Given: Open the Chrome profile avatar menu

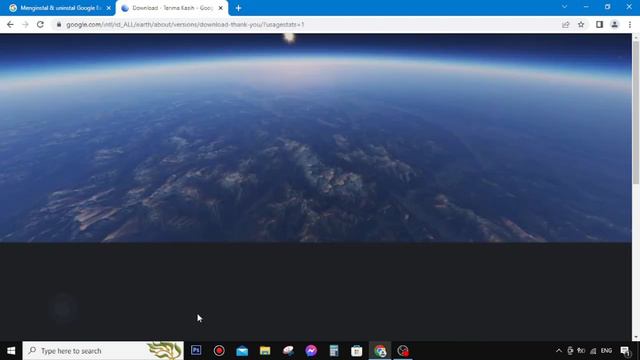Looking at the screenshot, I should click(614, 24).
